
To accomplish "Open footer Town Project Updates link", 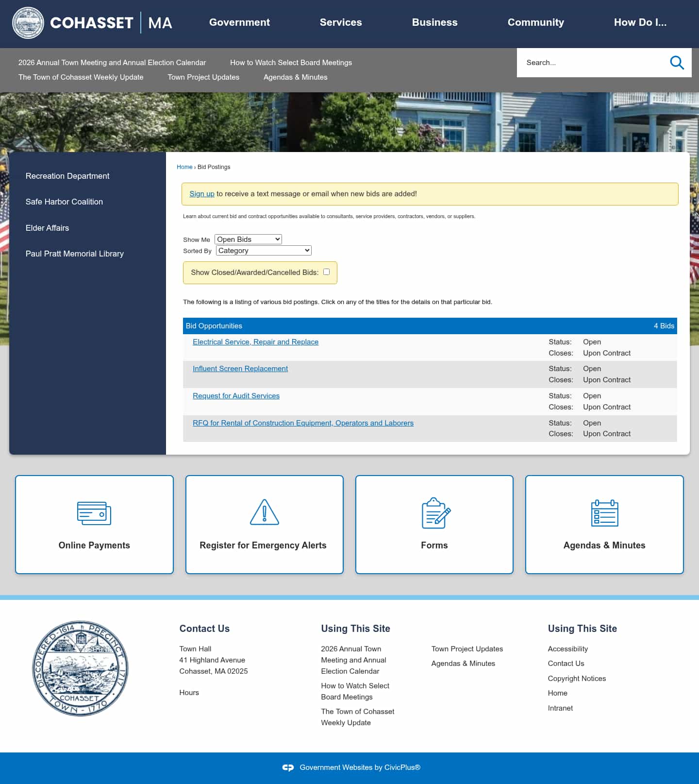I will coord(467,649).
